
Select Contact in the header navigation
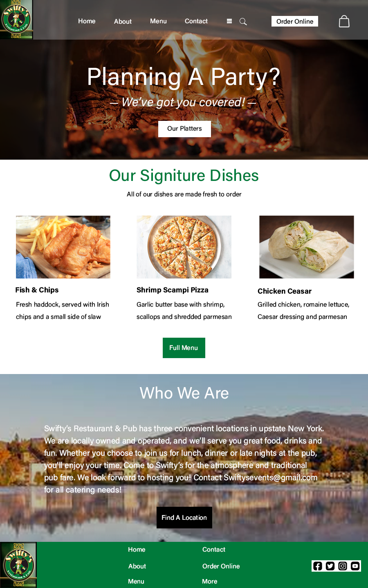coord(196,21)
